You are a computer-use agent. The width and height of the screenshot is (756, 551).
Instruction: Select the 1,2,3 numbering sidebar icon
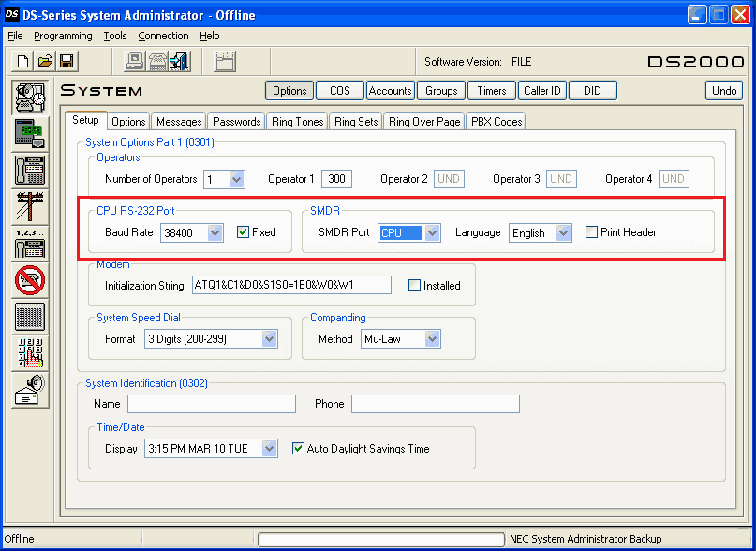point(30,244)
